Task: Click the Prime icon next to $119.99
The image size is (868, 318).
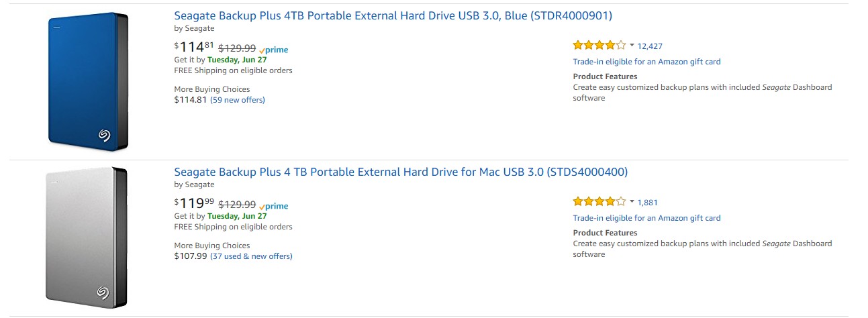Action: coord(274,206)
